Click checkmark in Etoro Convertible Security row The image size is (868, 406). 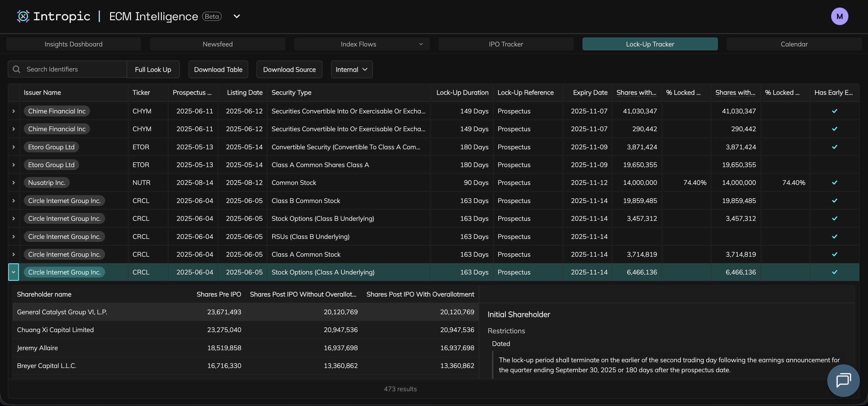click(834, 147)
